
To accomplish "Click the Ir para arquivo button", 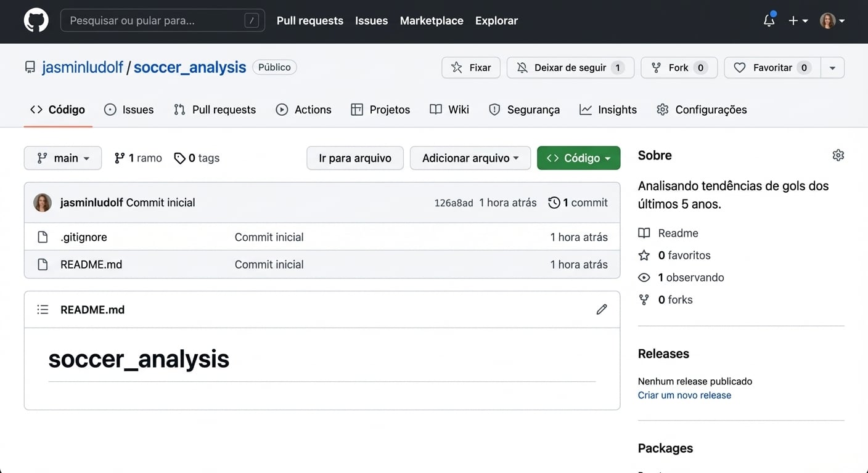I will (355, 158).
